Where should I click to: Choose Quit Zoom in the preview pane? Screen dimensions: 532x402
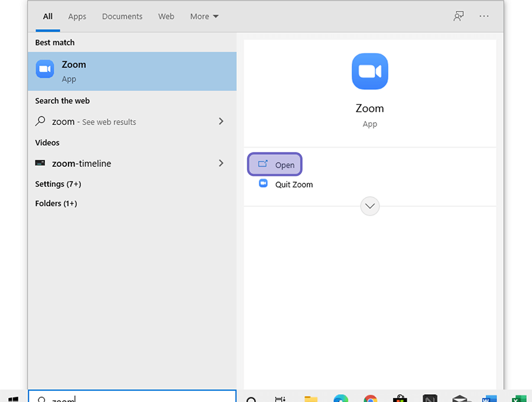tap(286, 184)
